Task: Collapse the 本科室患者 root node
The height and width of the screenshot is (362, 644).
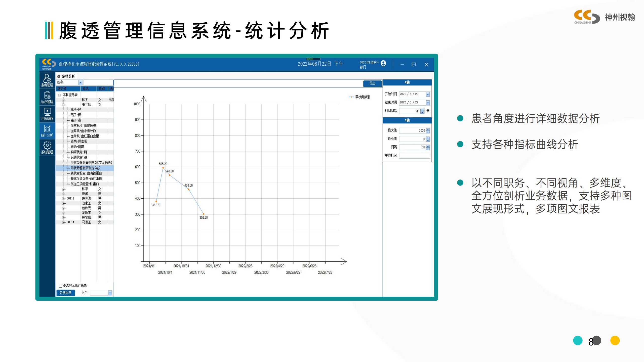Action: tap(60, 95)
